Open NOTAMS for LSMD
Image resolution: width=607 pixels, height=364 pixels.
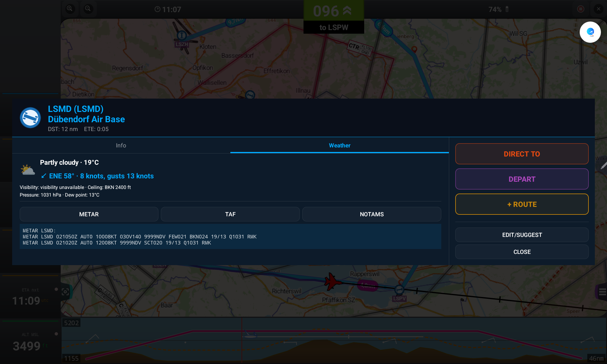pyautogui.click(x=372, y=214)
